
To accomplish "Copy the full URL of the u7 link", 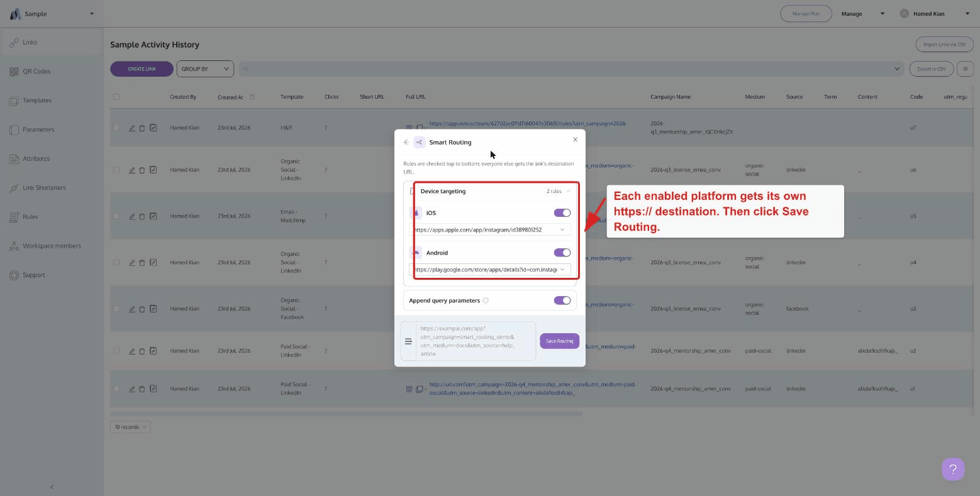I will [420, 128].
